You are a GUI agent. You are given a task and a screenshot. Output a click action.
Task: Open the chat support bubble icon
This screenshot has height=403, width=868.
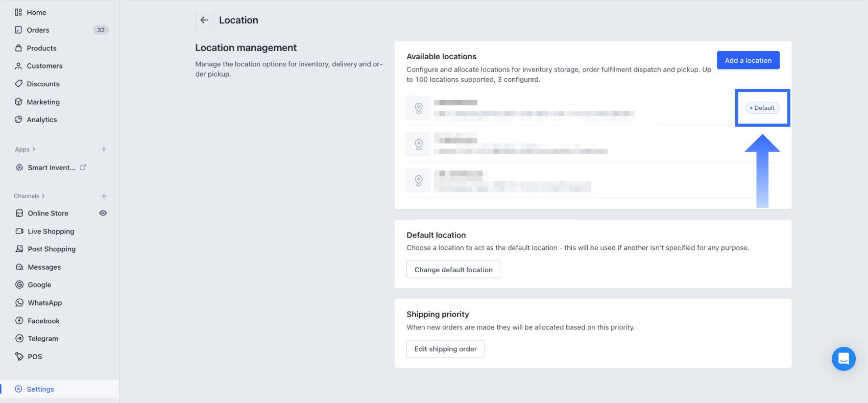coord(843,359)
